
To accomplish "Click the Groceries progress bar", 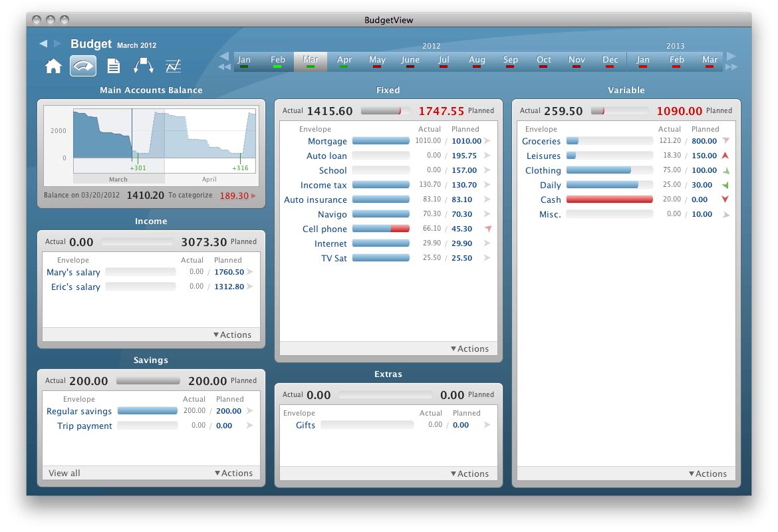I will pyautogui.click(x=609, y=141).
